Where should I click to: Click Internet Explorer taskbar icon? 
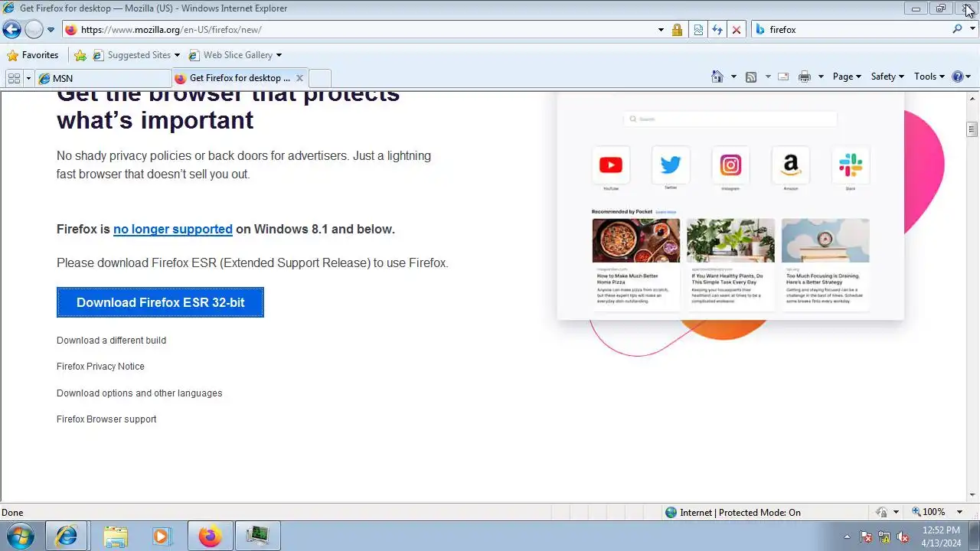pos(67,536)
